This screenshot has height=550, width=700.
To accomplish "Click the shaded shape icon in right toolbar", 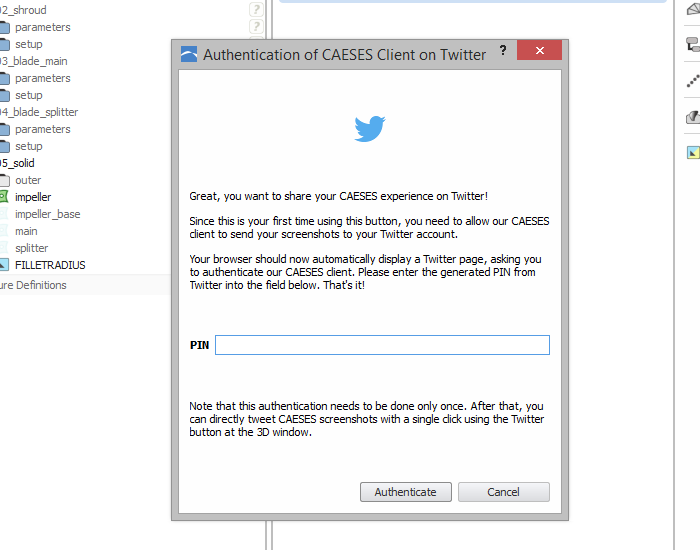I will [x=693, y=117].
